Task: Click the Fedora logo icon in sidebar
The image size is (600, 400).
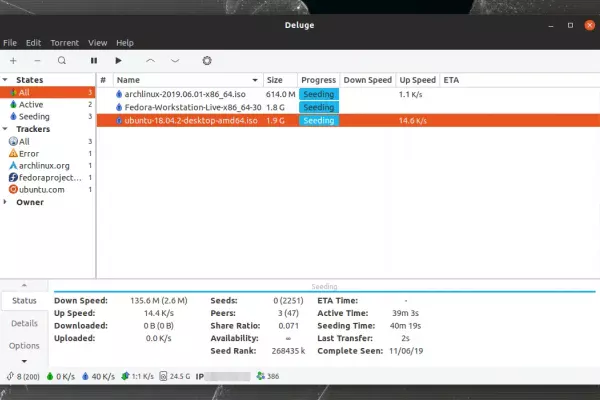Action: (x=13, y=177)
